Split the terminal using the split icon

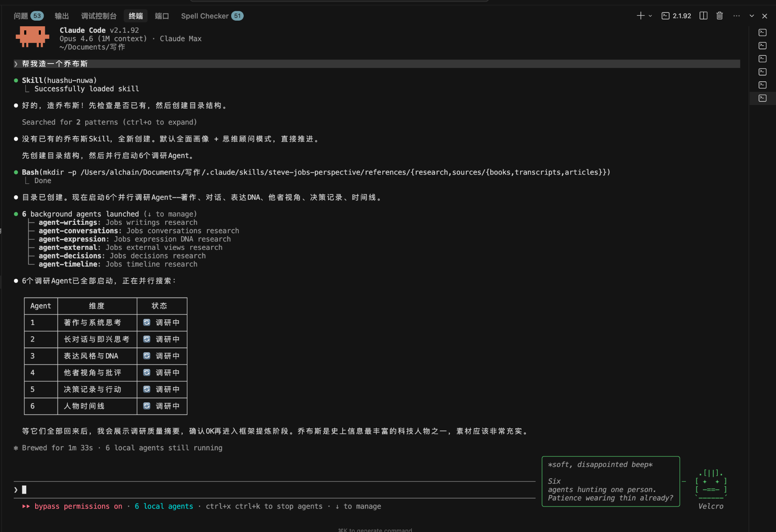[703, 15]
